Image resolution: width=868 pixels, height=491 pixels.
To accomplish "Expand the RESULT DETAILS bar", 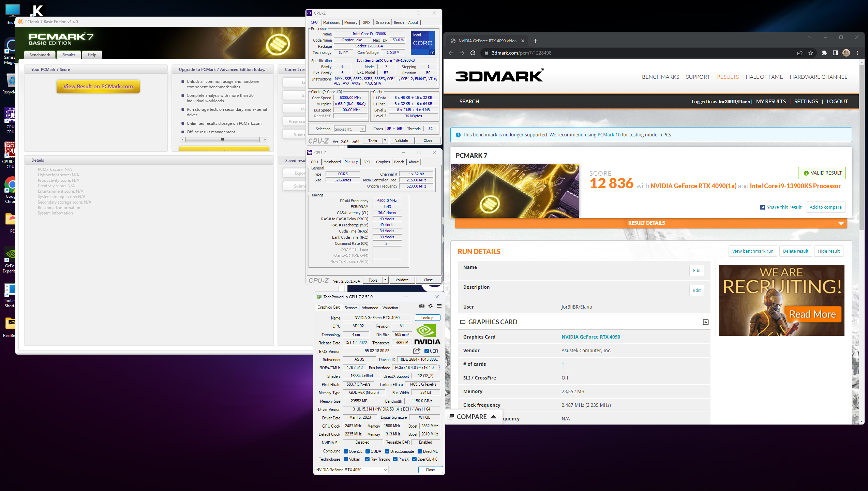I will pyautogui.click(x=651, y=223).
